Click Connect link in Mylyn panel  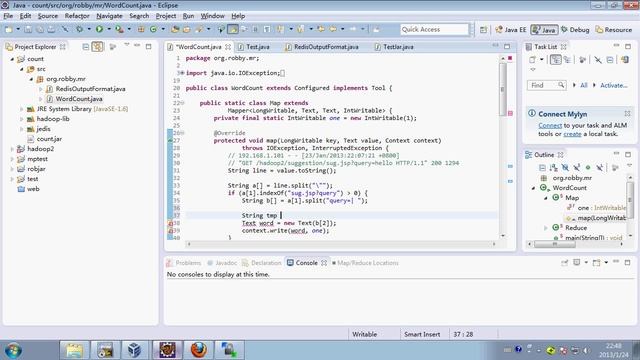pos(550,125)
